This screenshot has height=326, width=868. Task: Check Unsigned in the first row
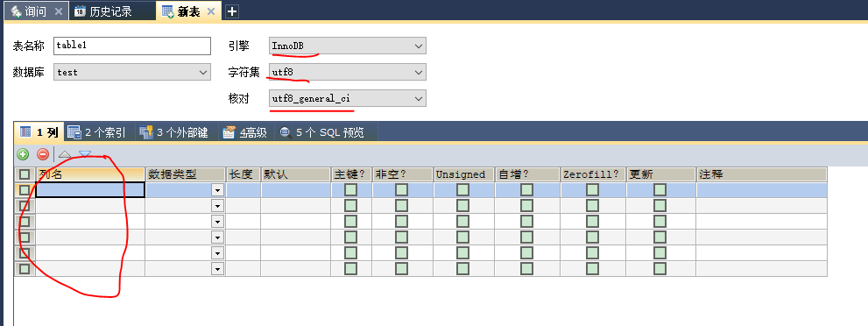[463, 190]
